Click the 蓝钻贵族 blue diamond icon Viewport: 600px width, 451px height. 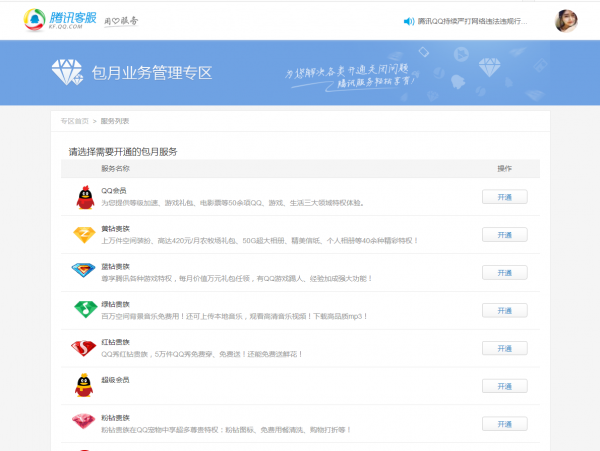[83, 270]
